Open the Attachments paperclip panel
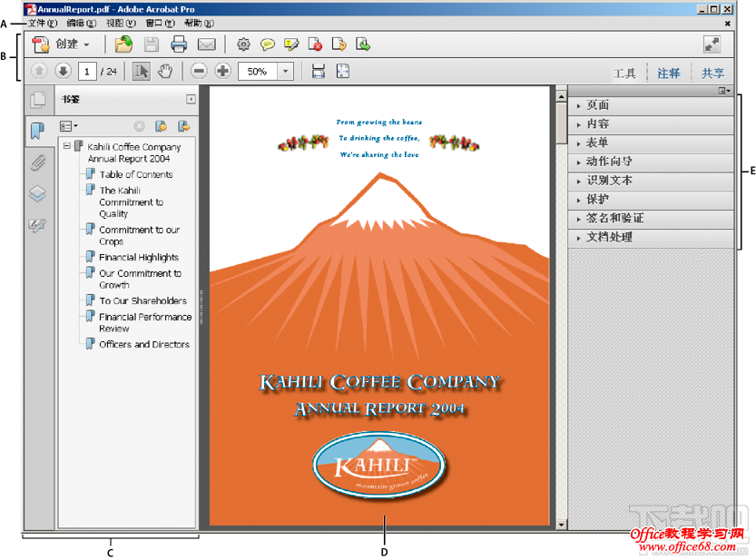The height and width of the screenshot is (560, 756). 37,163
